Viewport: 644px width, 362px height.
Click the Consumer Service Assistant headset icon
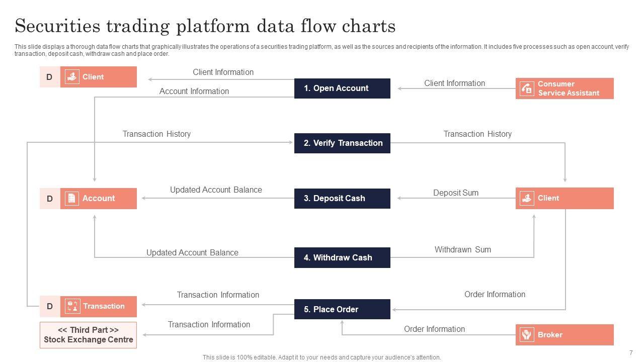(x=527, y=88)
